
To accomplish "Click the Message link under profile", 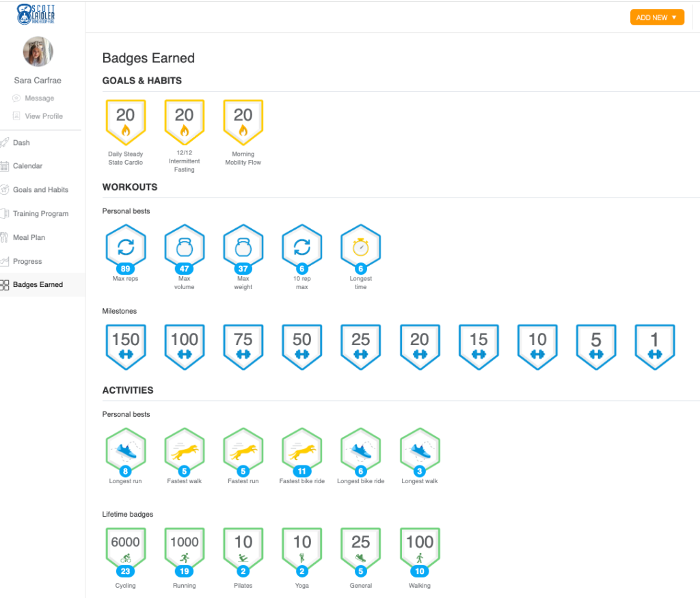I will click(39, 98).
